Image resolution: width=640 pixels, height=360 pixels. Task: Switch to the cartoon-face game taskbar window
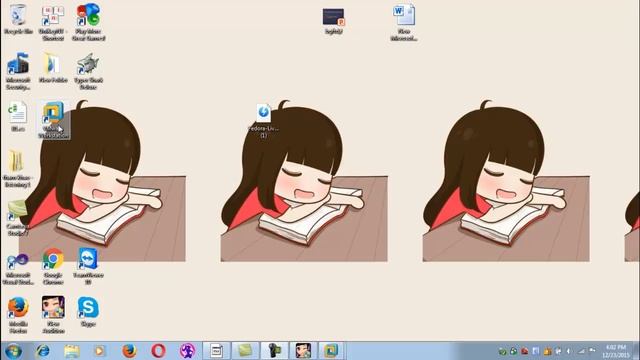(303, 351)
